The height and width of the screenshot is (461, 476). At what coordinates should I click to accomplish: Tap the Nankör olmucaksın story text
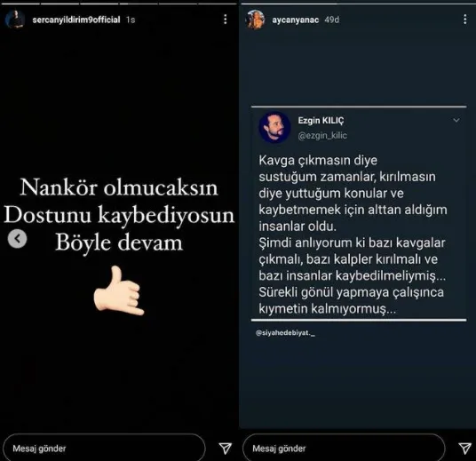(119, 187)
